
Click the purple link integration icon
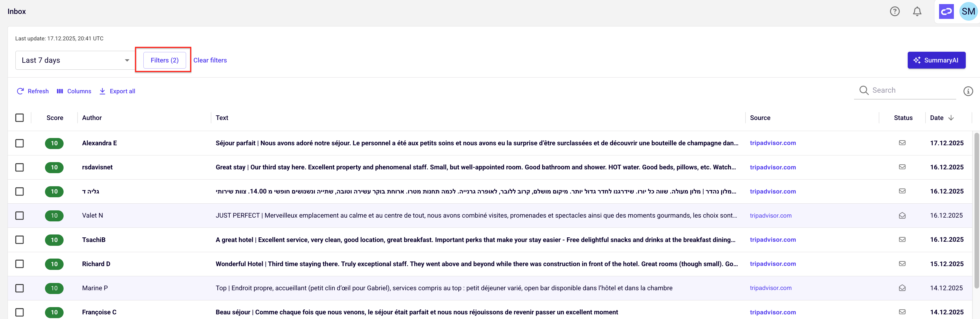946,11
